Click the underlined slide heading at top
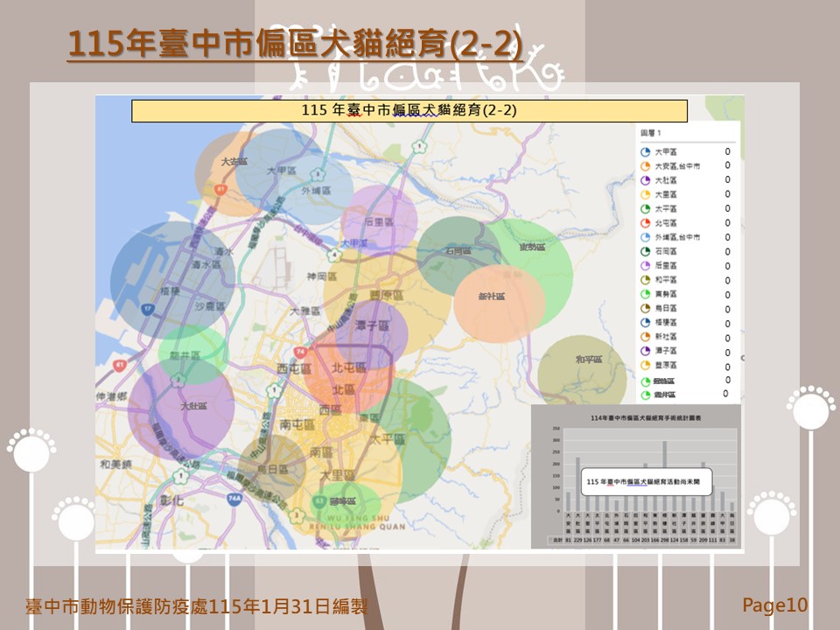This screenshot has height=630, width=840. [295, 45]
